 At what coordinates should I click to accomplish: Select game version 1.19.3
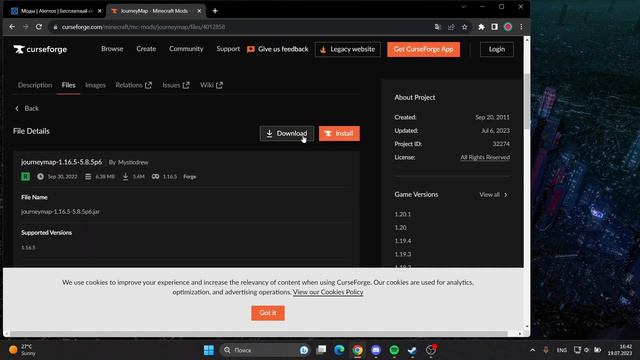402,254
